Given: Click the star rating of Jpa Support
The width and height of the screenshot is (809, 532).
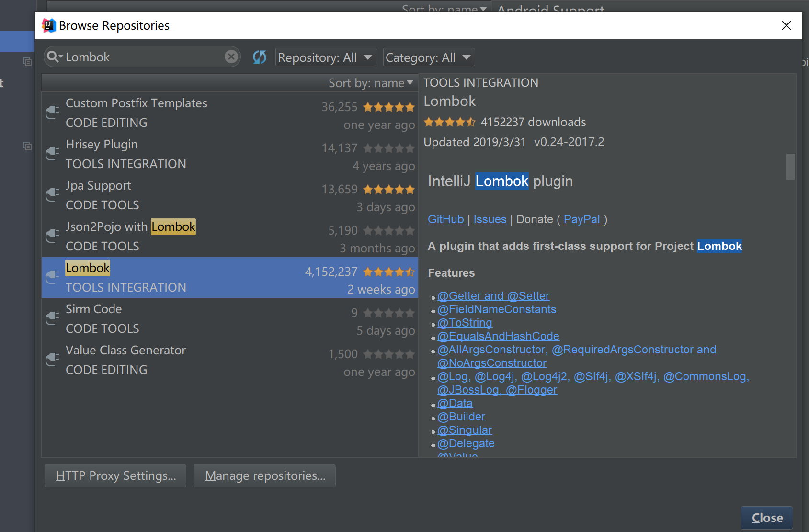Looking at the screenshot, I should coord(388,190).
